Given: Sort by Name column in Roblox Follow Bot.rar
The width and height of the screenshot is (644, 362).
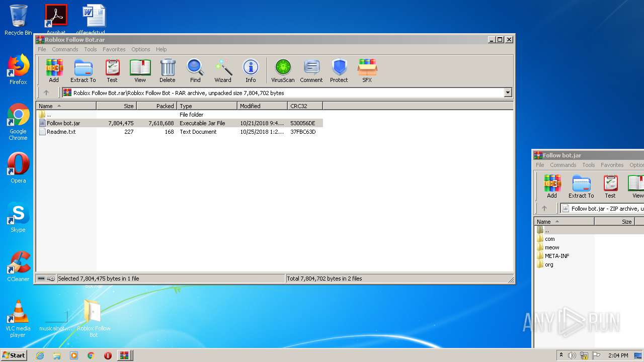Looking at the screenshot, I should 66,106.
